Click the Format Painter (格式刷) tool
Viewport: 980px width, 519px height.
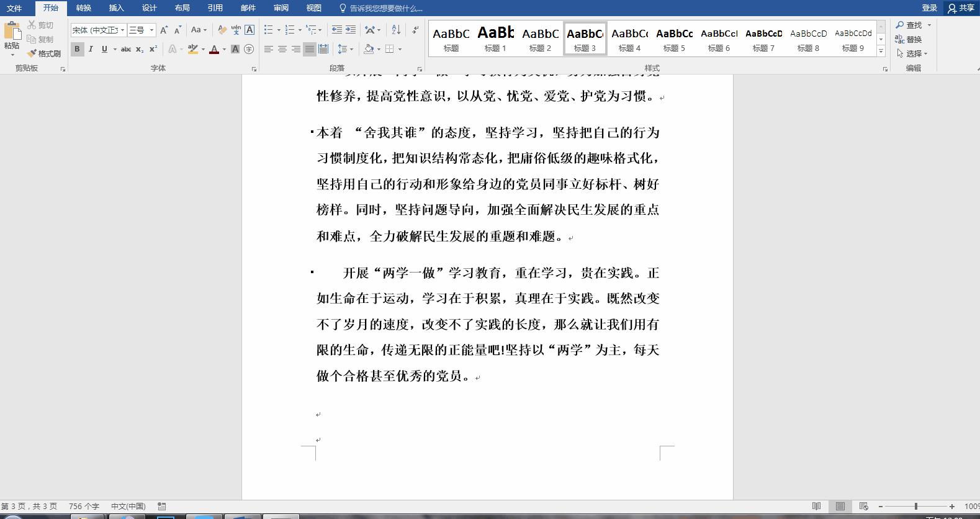(x=44, y=53)
